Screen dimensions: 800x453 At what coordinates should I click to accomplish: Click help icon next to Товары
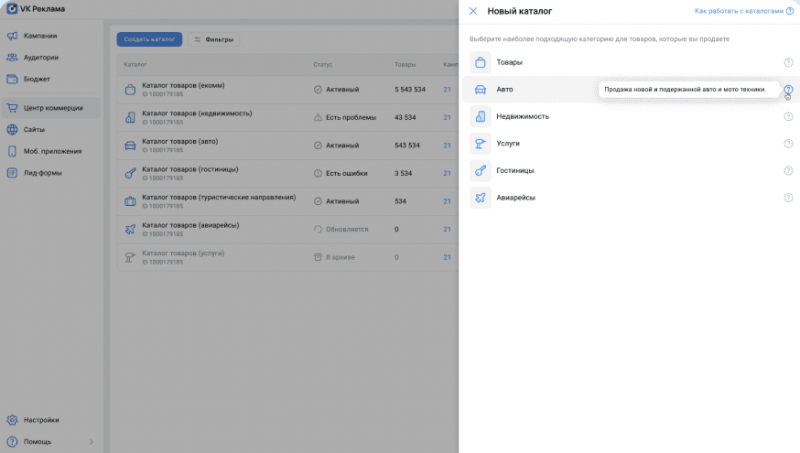click(x=788, y=63)
